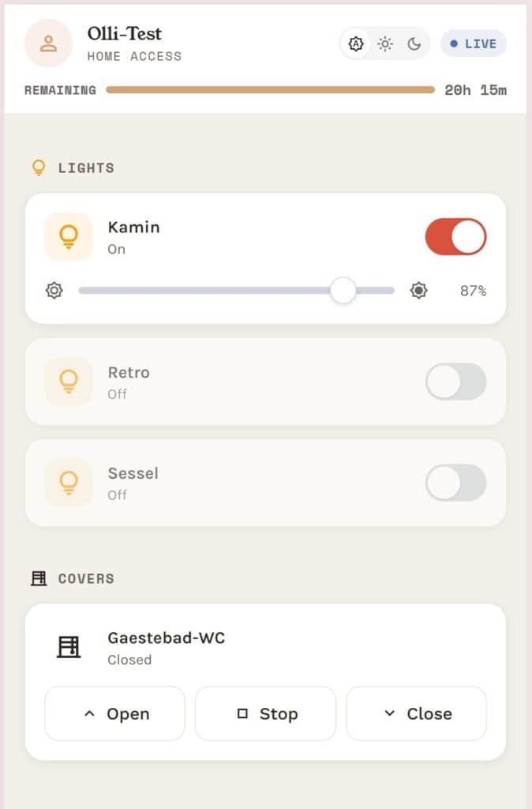Image resolution: width=532 pixels, height=809 pixels.
Task: Switch to light mode via the sun icon
Action: (385, 43)
